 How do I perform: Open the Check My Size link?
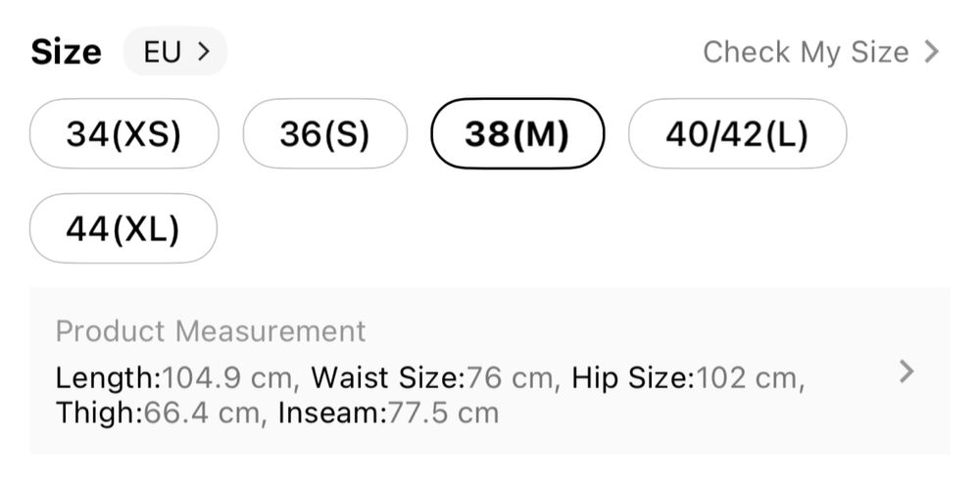tap(806, 52)
